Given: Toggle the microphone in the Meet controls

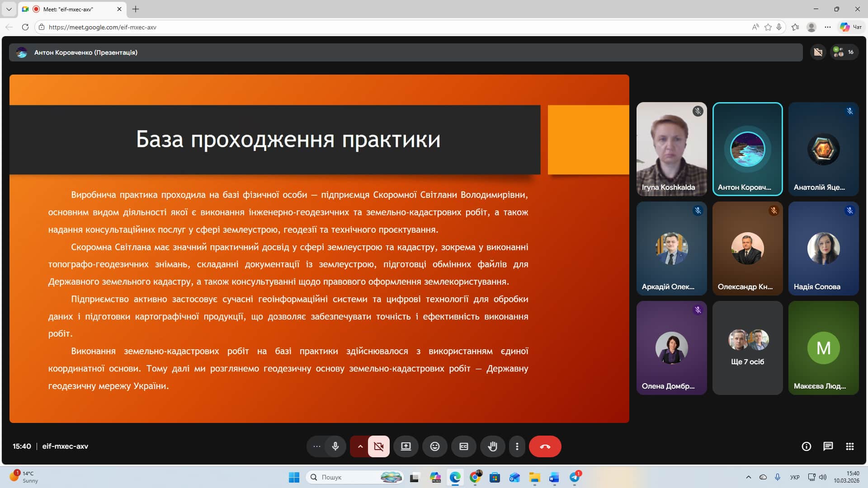Looking at the screenshot, I should [x=335, y=446].
